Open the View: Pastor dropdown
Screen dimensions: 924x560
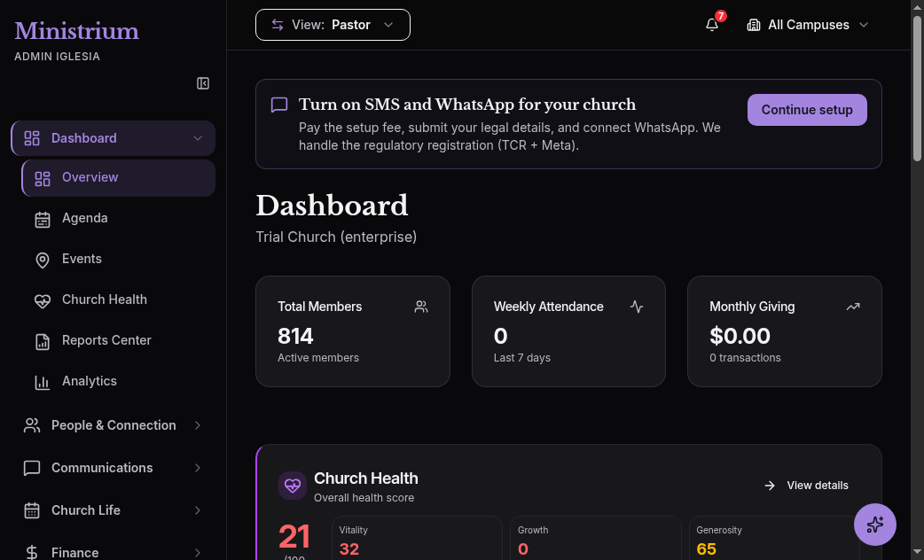click(333, 25)
